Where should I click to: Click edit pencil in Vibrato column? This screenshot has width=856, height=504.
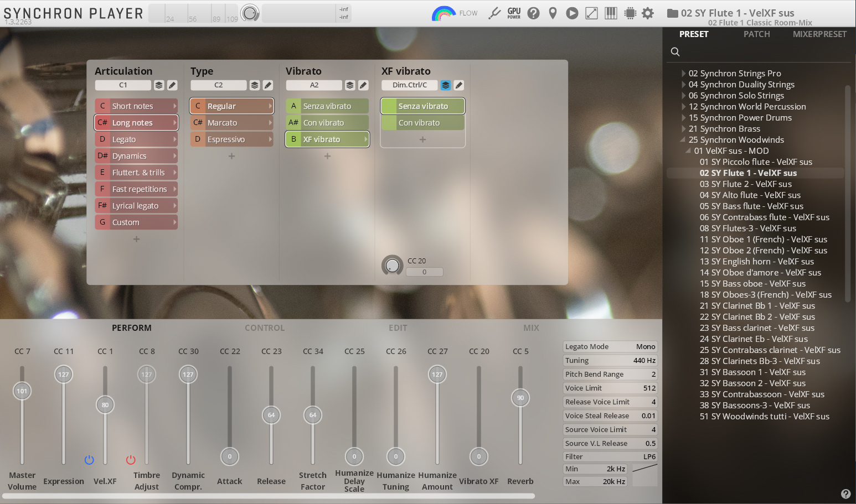(363, 85)
